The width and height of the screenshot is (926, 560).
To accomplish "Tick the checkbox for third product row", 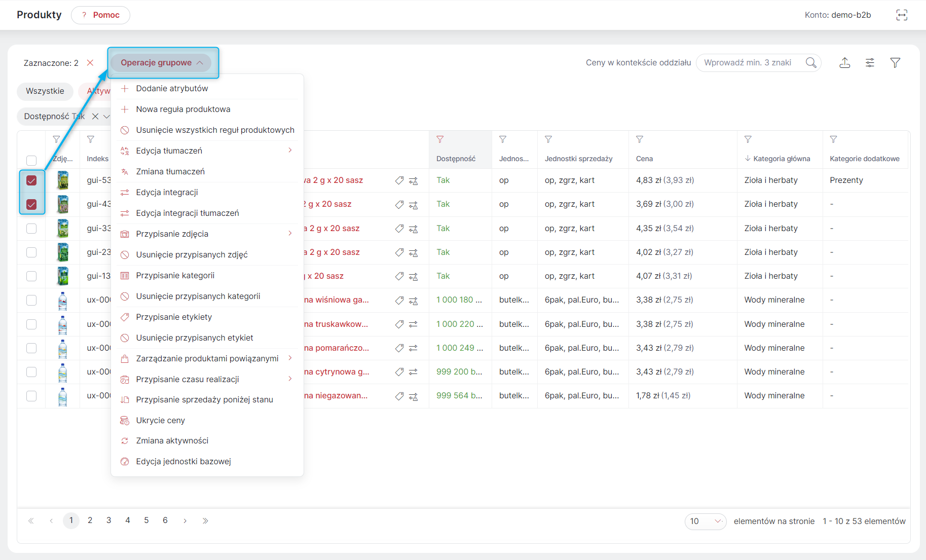I will (x=31, y=229).
